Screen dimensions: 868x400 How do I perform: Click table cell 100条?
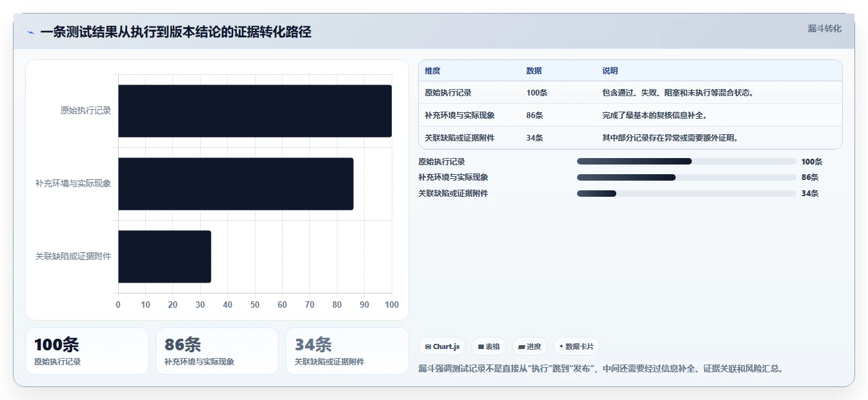click(x=537, y=93)
